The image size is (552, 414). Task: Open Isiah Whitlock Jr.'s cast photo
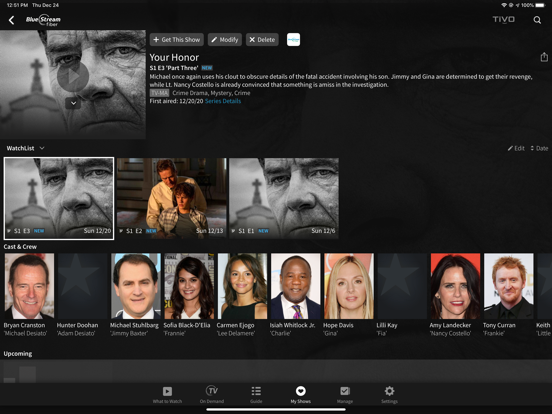pos(295,286)
